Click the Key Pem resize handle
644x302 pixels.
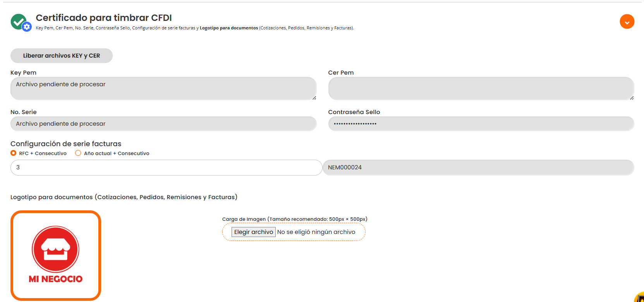coord(314,98)
